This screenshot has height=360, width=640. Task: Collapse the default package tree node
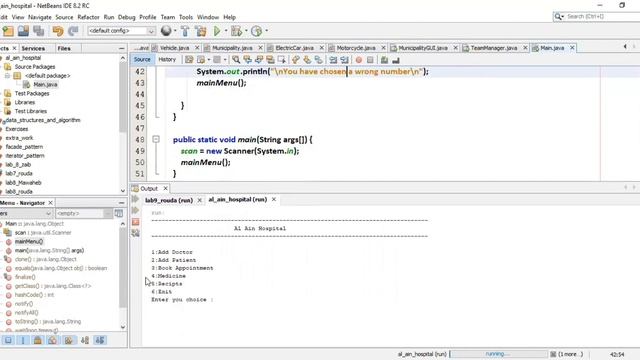click(7, 76)
